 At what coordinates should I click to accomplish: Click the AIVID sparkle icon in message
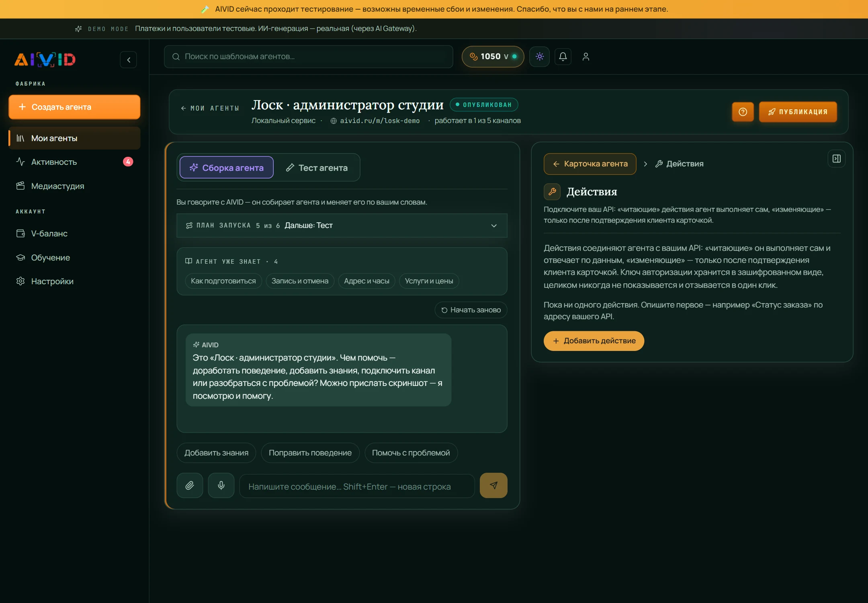click(196, 345)
